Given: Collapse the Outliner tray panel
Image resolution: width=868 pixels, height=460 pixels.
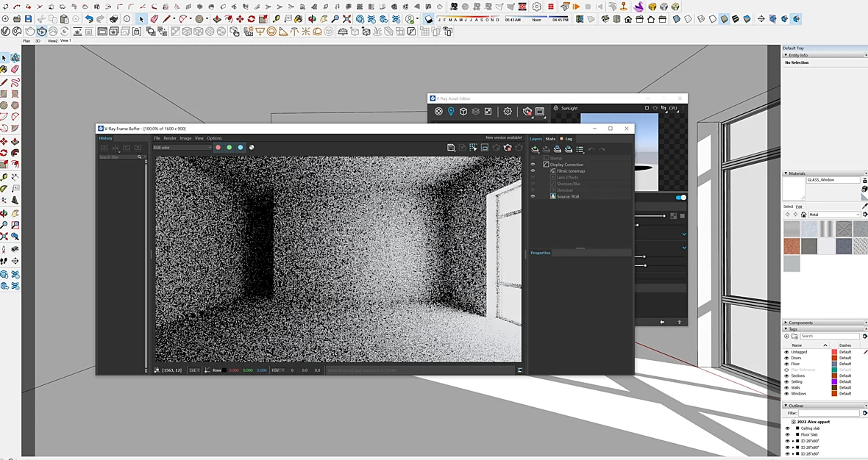Looking at the screenshot, I should [786, 406].
